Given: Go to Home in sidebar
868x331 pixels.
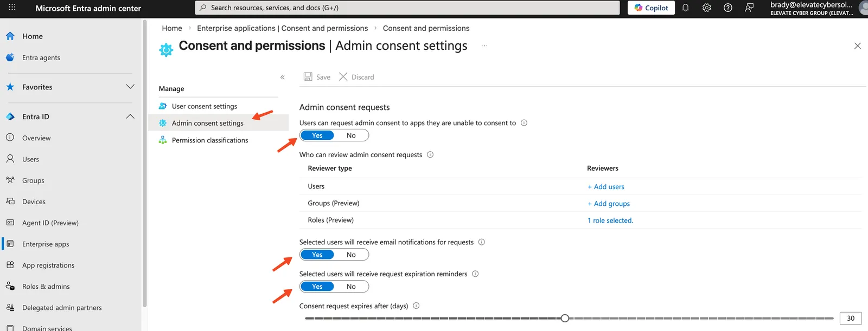Looking at the screenshot, I should 33,36.
